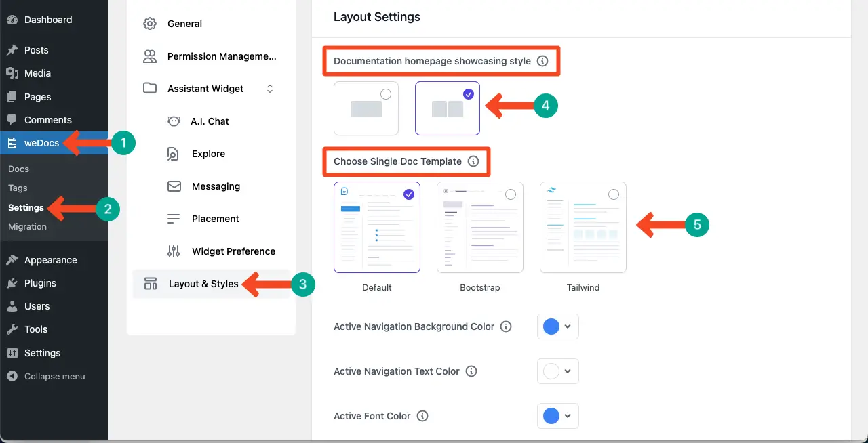Click the Explore search-document icon

click(174, 154)
